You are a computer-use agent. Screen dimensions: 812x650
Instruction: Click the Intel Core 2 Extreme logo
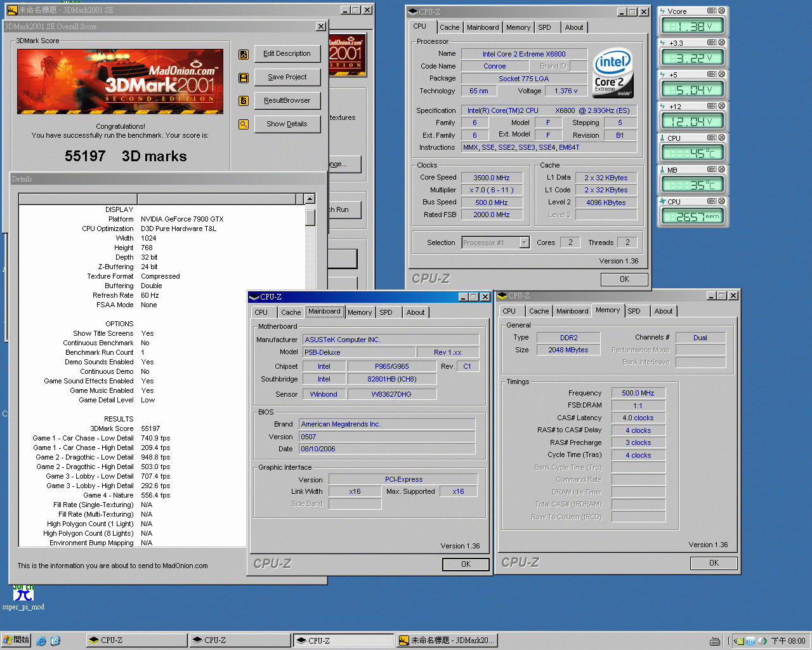coord(612,73)
